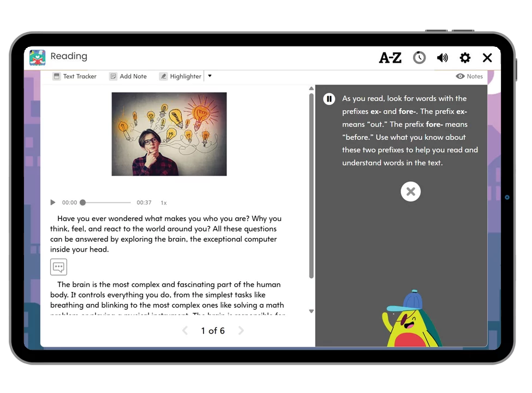Select the Reading title in the header

click(69, 56)
